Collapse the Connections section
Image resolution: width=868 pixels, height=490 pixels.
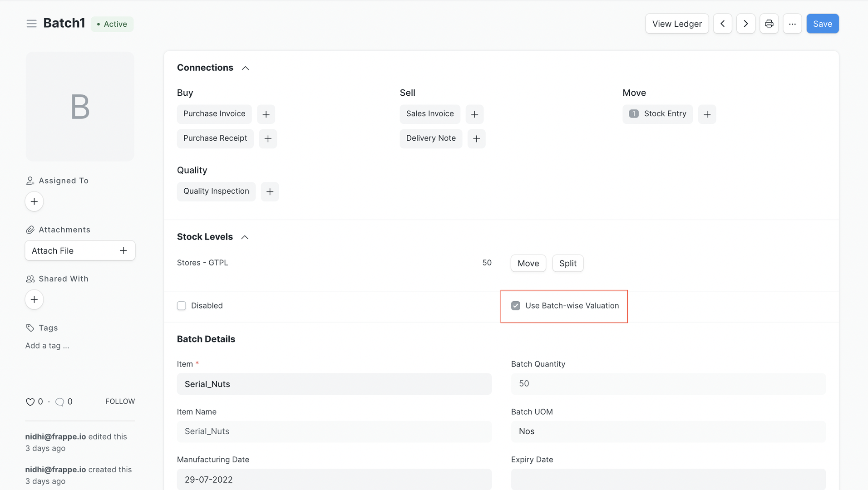tap(245, 68)
